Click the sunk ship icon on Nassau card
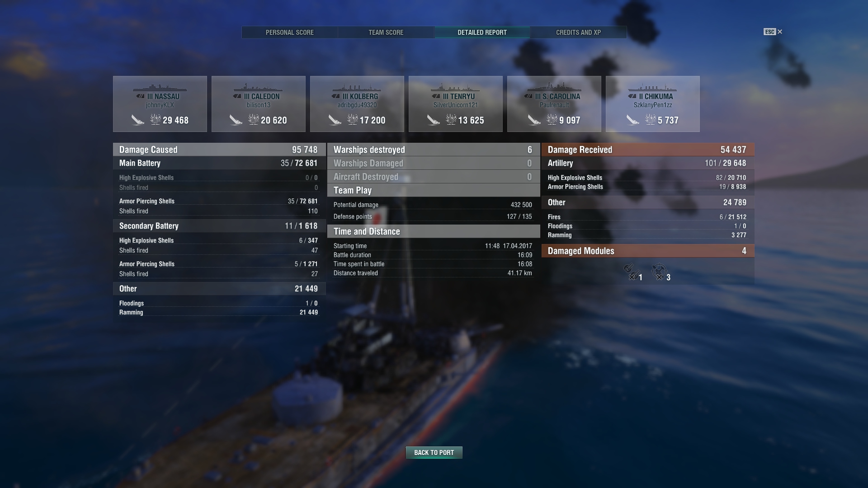Viewport: 868px width, 488px height. (138, 120)
